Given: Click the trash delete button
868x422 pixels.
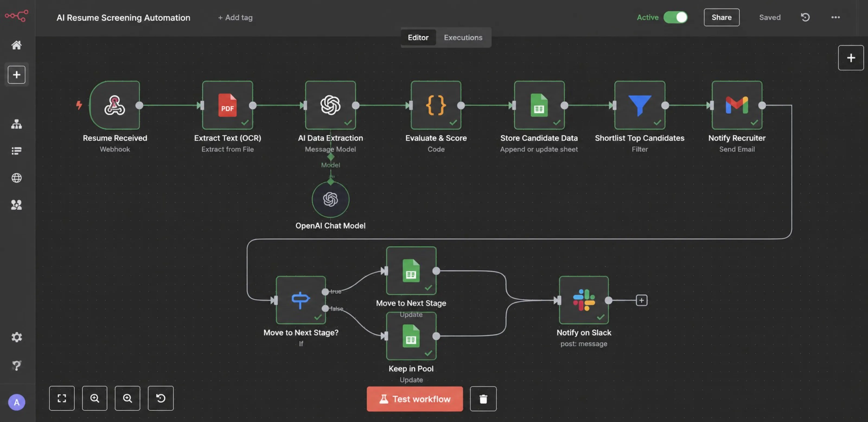Looking at the screenshot, I should coord(483,399).
